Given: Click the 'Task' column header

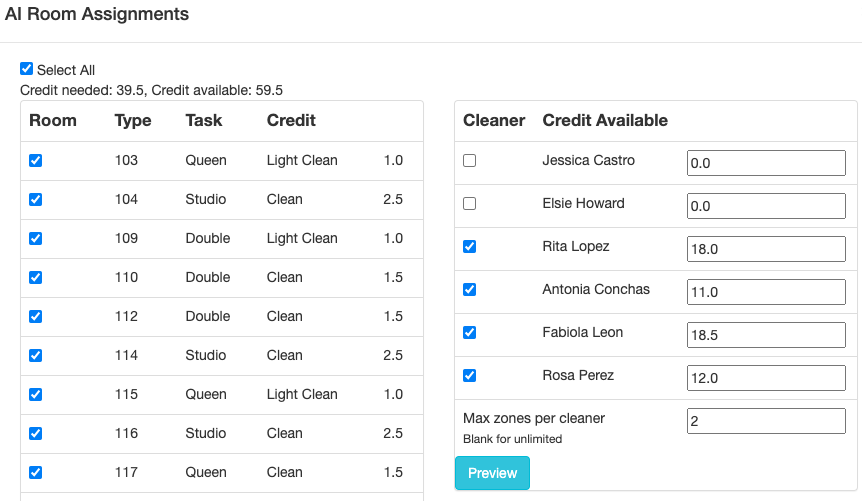Looking at the screenshot, I should tap(204, 120).
